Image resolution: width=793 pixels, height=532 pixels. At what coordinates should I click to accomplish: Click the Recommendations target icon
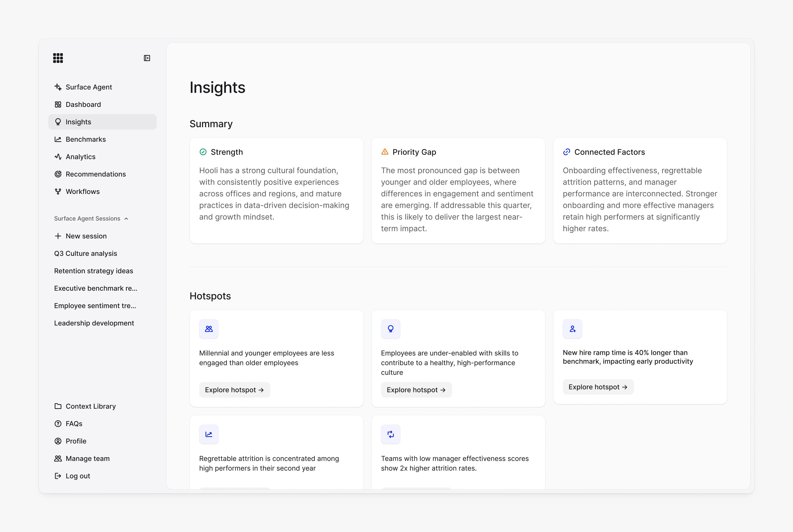coord(58,174)
